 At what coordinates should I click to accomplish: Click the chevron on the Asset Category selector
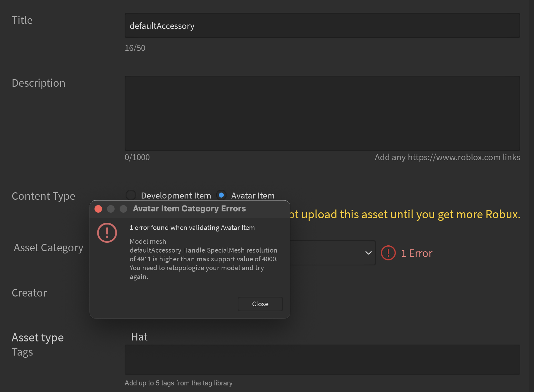pyautogui.click(x=368, y=253)
